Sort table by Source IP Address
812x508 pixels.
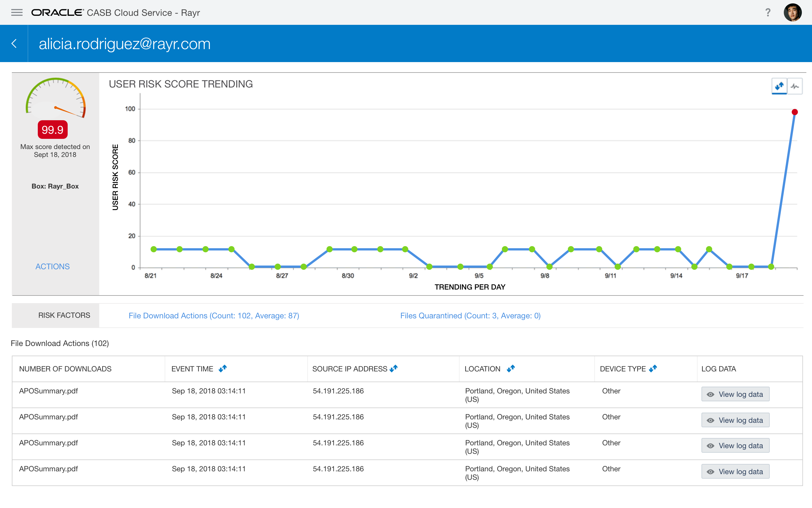(394, 369)
